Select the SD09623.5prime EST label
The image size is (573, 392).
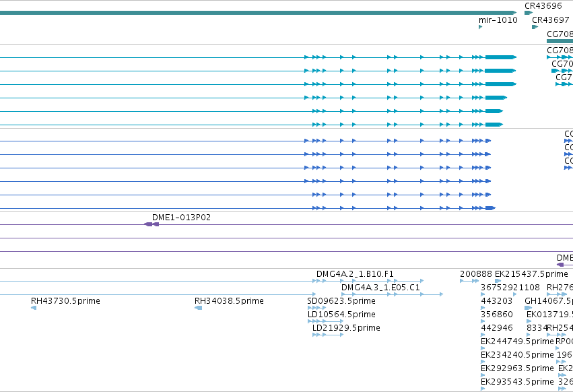tap(341, 301)
